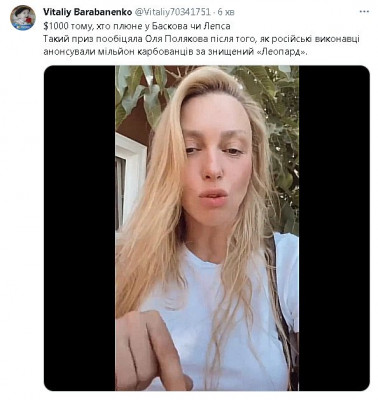378x400 pixels.
Task: Click the $1000 amount in the tweet
Action: tap(52, 26)
